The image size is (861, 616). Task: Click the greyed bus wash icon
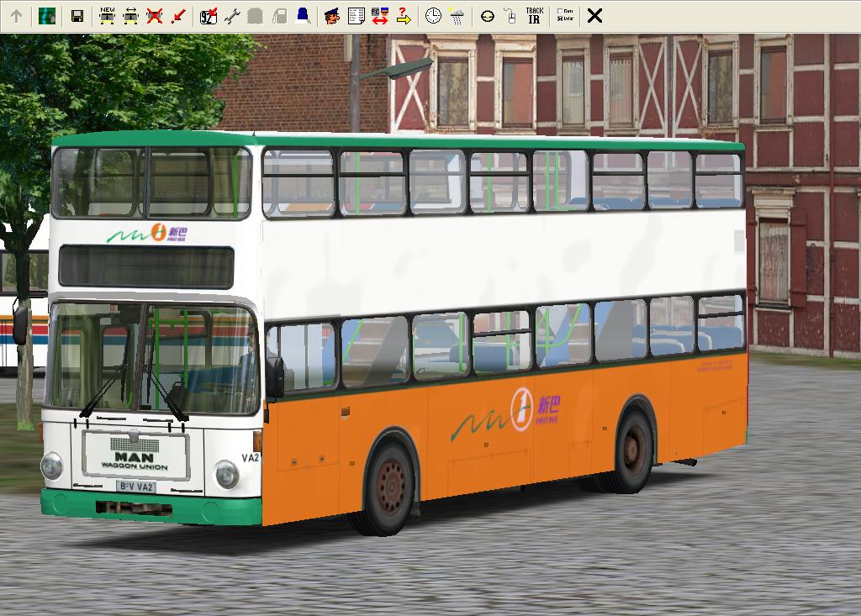pyautogui.click(x=256, y=16)
